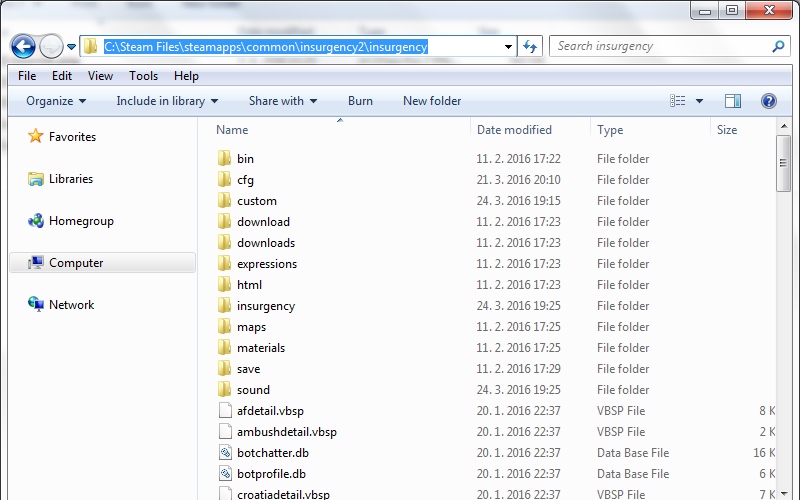Expand the address bar history dropdown
Image resolution: width=800 pixels, height=500 pixels.
508,47
